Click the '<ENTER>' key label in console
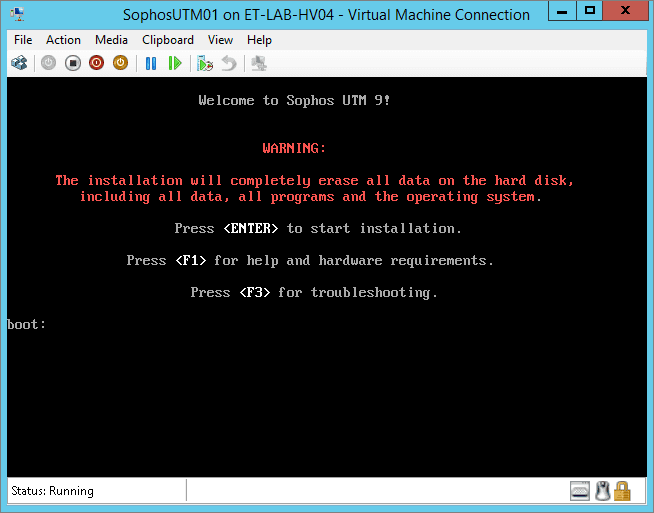Viewport: 654px width, 513px height. click(251, 228)
